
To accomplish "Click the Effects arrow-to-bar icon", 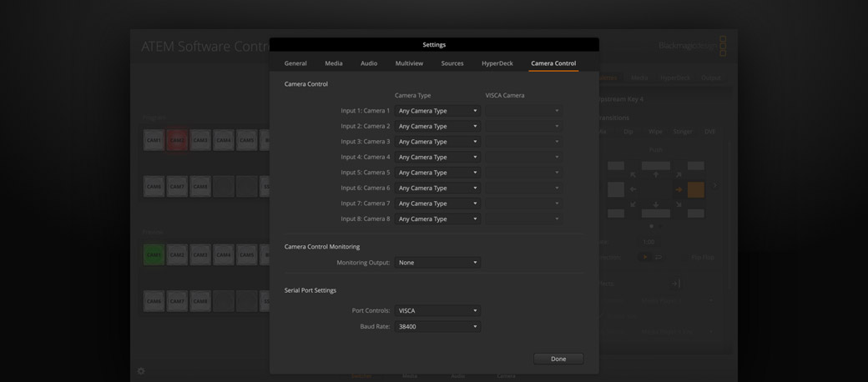I will tap(675, 284).
